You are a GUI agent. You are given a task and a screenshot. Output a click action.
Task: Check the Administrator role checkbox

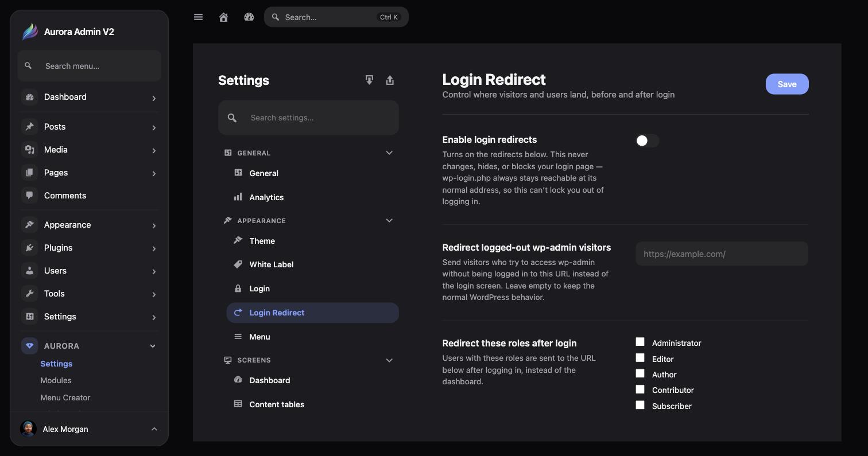click(x=640, y=342)
